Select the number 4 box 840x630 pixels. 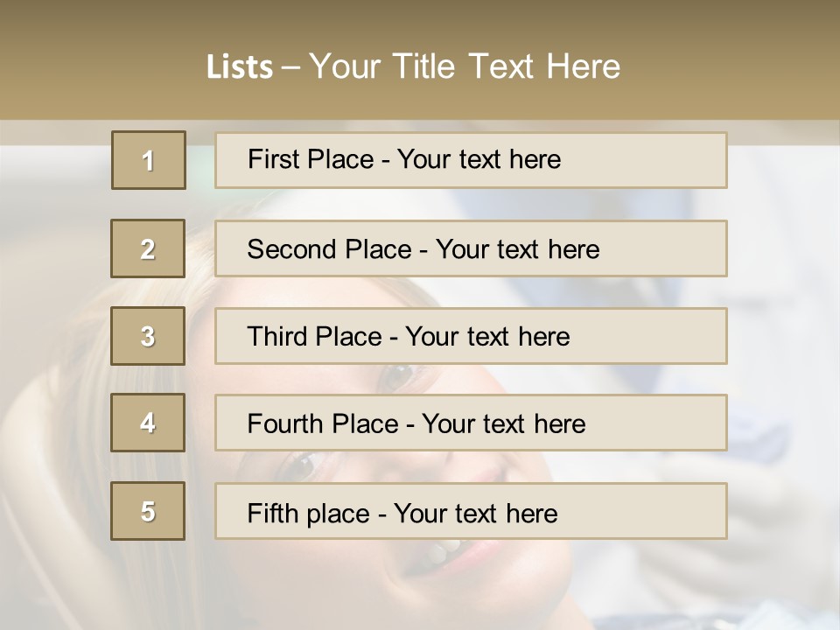148,423
